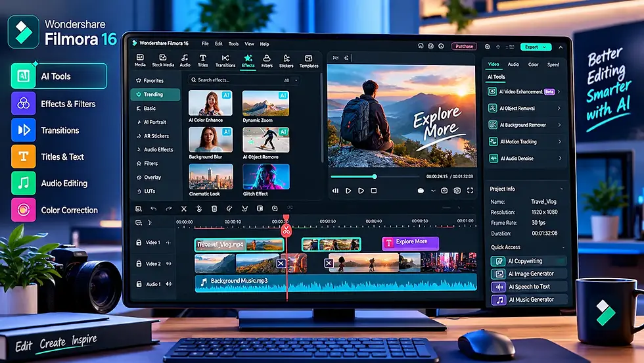Screen dimensions: 644x363
Task: Click the Redo arrow in timeline toolbar
Action: (168, 209)
